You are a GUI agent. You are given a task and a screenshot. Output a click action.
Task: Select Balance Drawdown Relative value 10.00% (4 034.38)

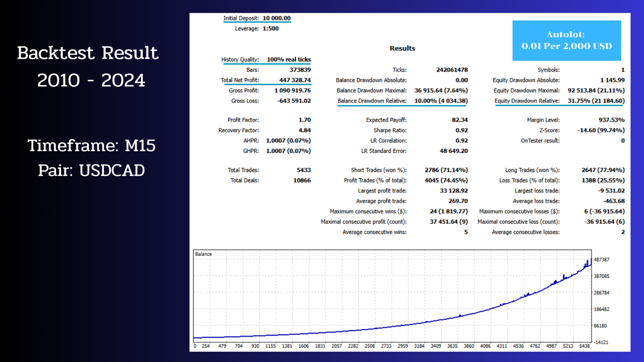click(x=441, y=101)
